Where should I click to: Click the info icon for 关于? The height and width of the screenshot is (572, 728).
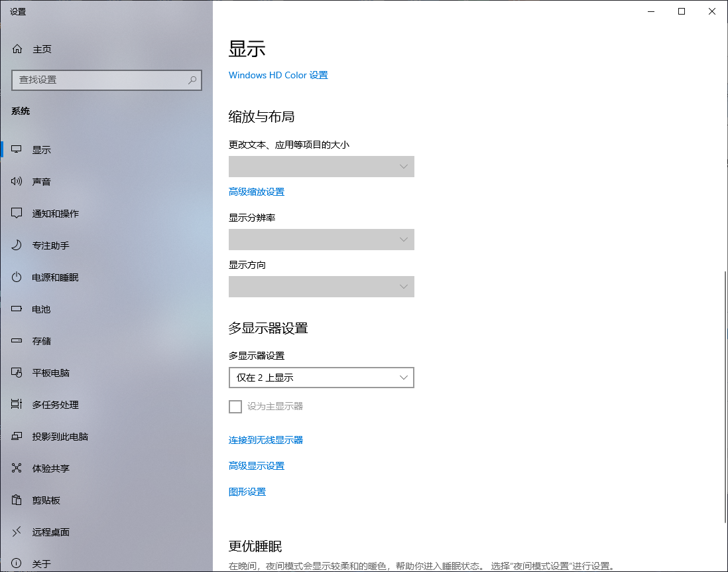coord(17,563)
